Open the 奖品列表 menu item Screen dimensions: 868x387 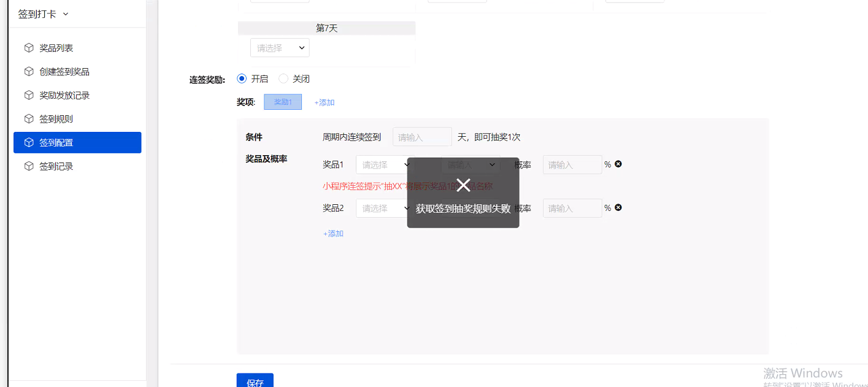[x=77, y=48]
